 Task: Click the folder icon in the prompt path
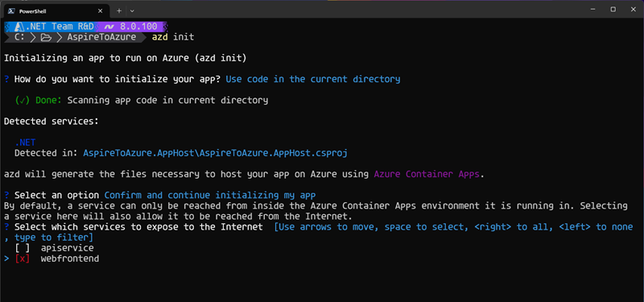point(46,37)
